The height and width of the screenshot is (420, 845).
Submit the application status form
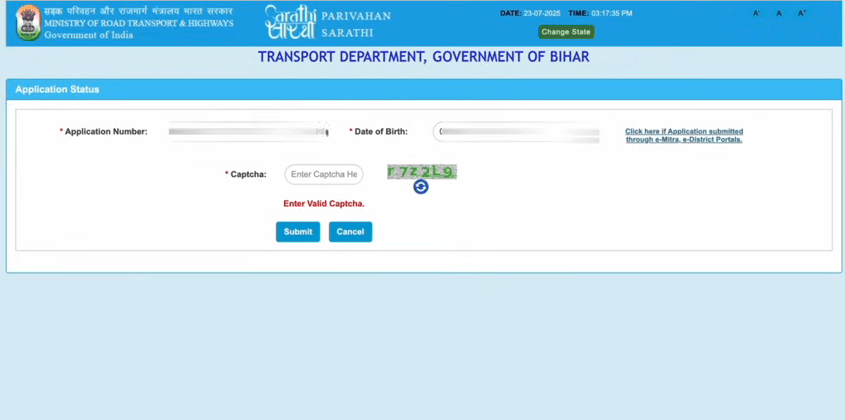[x=297, y=232]
